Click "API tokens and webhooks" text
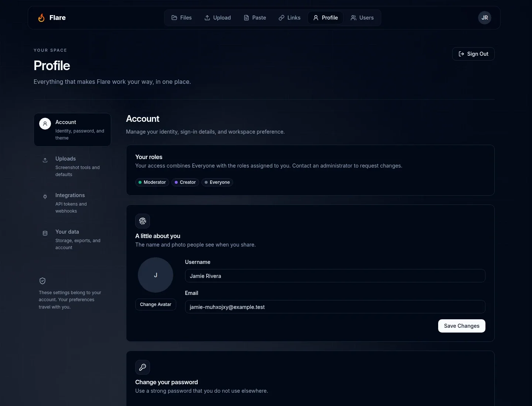 71,207
